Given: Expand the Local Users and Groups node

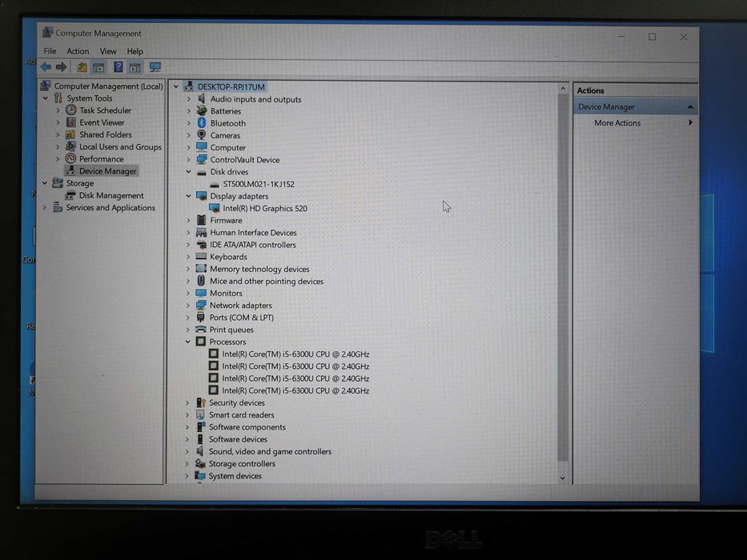Looking at the screenshot, I should click(x=58, y=146).
